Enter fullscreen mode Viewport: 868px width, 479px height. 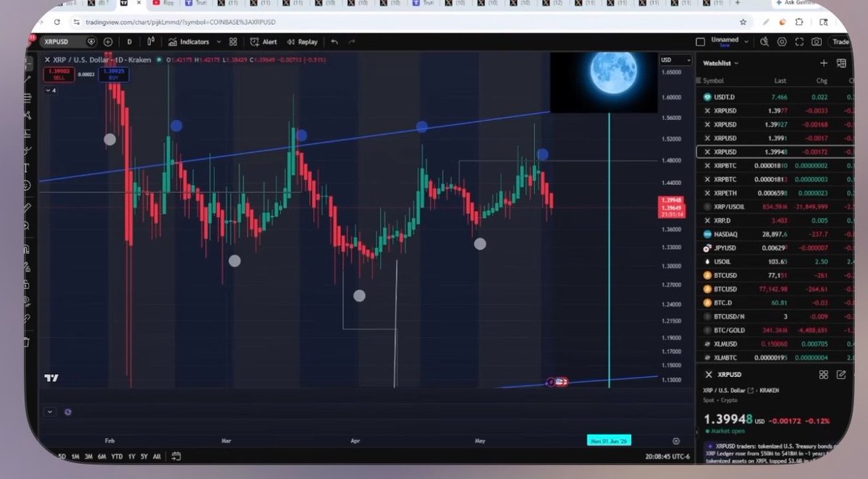799,41
